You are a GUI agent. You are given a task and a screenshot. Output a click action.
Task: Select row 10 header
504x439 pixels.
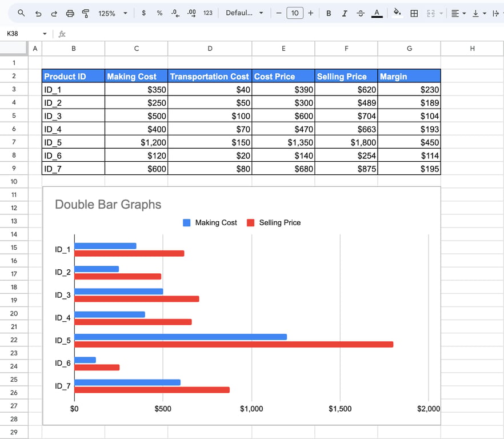click(x=14, y=181)
